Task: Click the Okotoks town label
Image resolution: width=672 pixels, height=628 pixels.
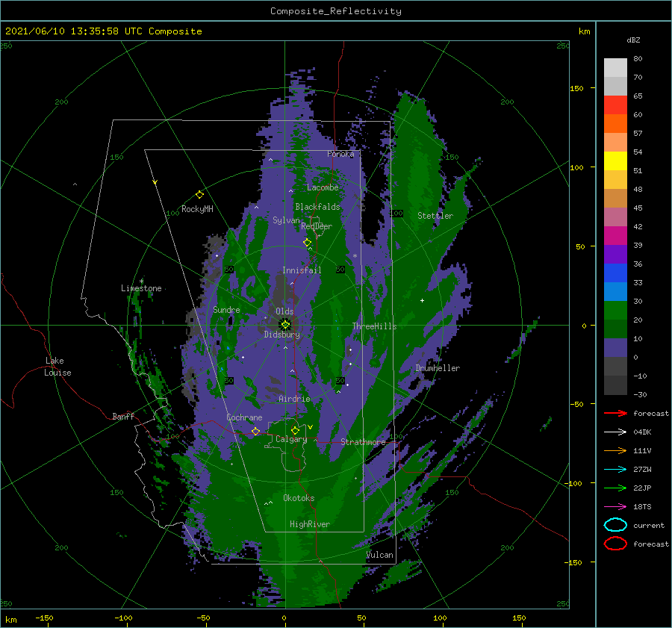Action: 299,498
